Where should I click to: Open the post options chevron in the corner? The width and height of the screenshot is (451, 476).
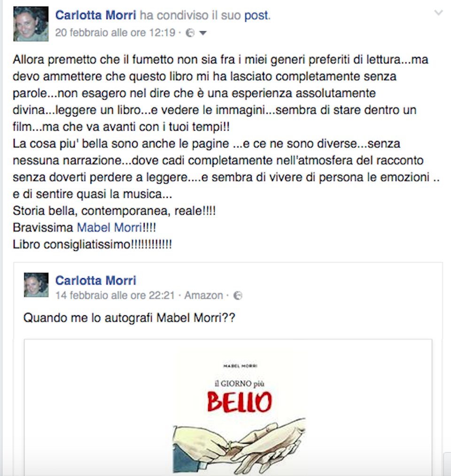[x=438, y=13]
